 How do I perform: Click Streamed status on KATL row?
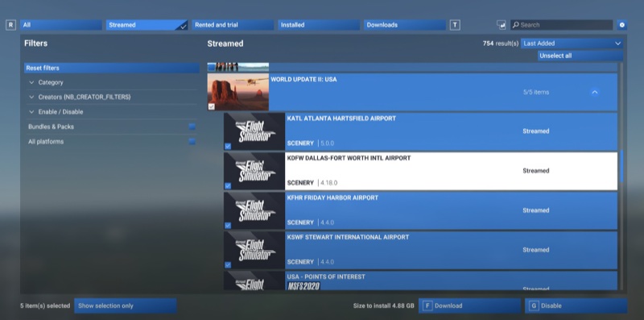(536, 131)
